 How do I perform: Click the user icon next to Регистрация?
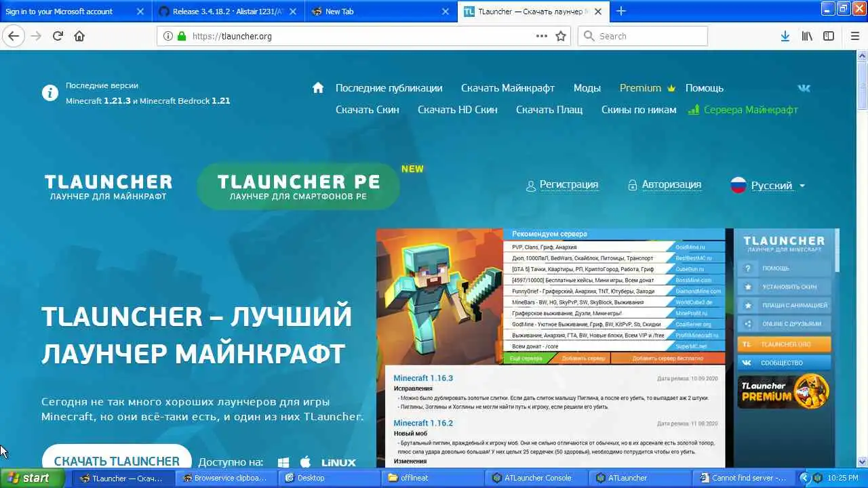click(531, 185)
